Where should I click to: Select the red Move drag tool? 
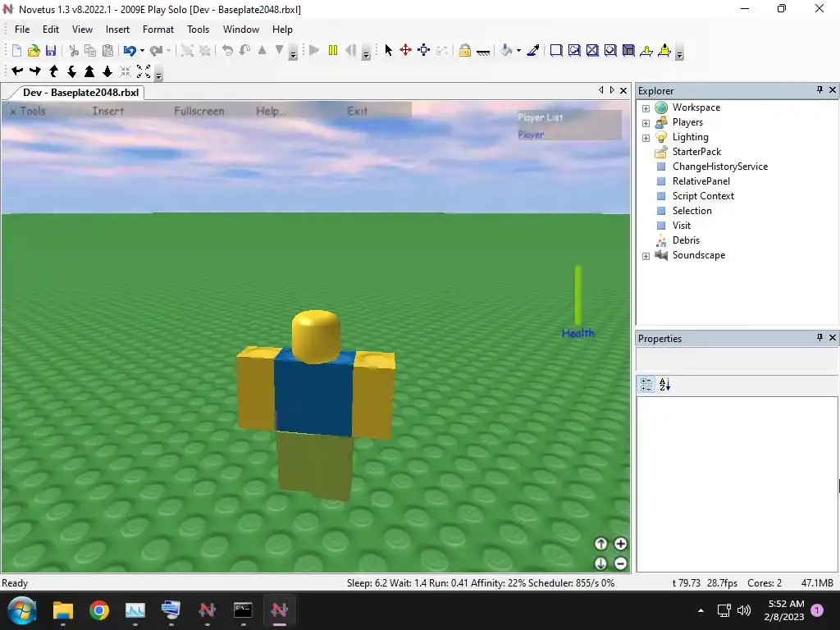click(405, 50)
